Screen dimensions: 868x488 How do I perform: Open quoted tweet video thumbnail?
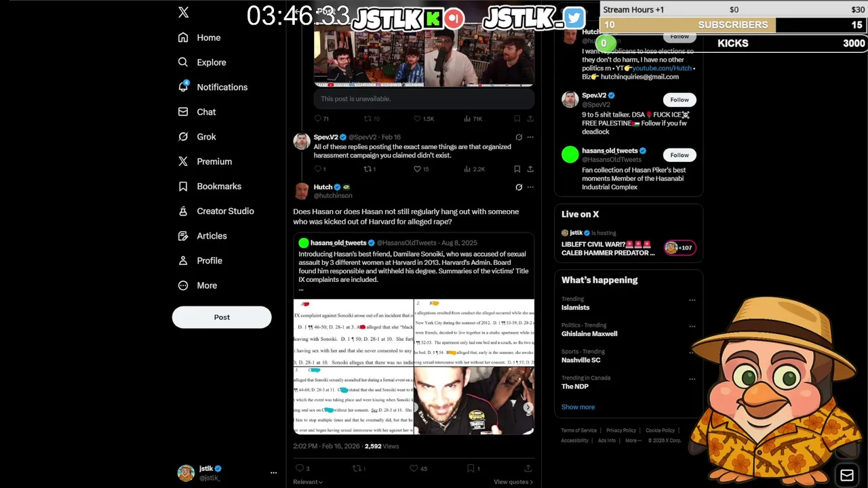[x=474, y=401]
